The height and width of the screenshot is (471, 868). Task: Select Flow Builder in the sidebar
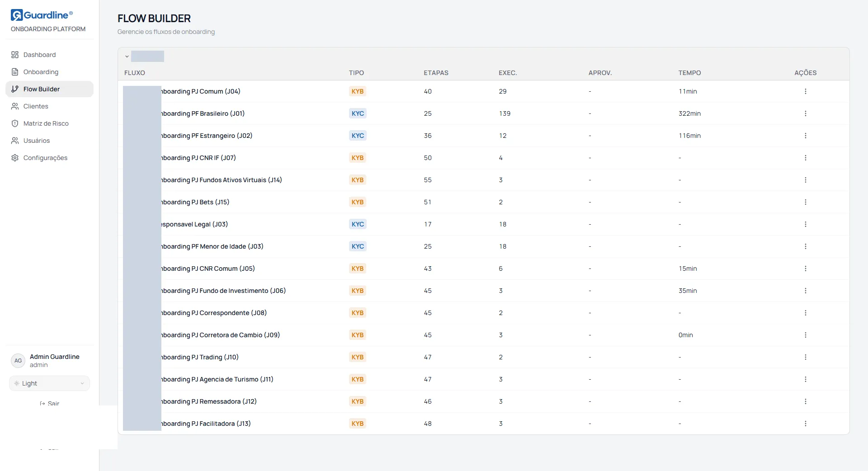pyautogui.click(x=49, y=89)
